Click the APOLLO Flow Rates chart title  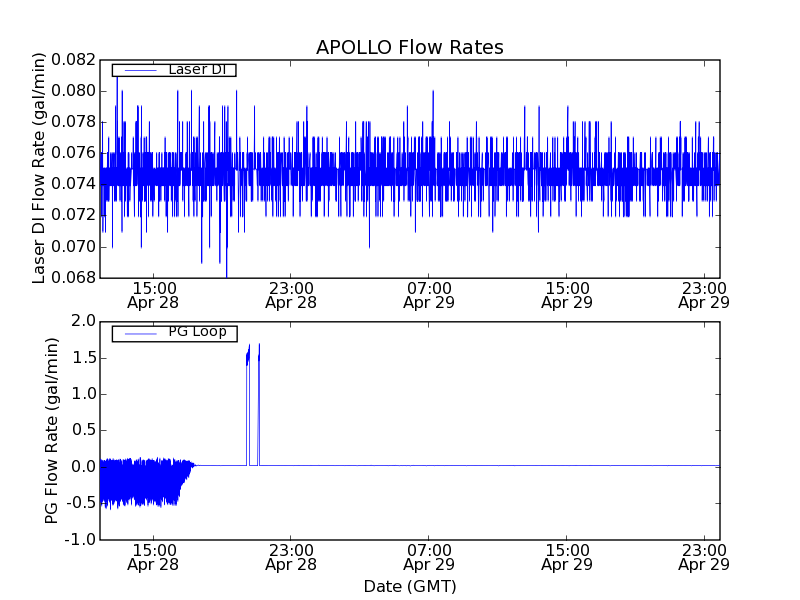pyautogui.click(x=409, y=47)
